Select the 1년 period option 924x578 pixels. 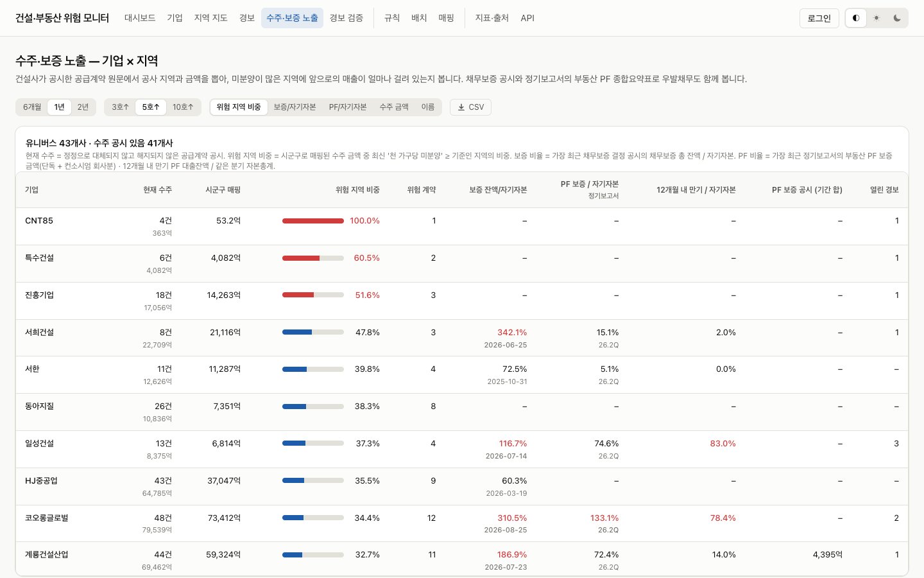tap(59, 107)
